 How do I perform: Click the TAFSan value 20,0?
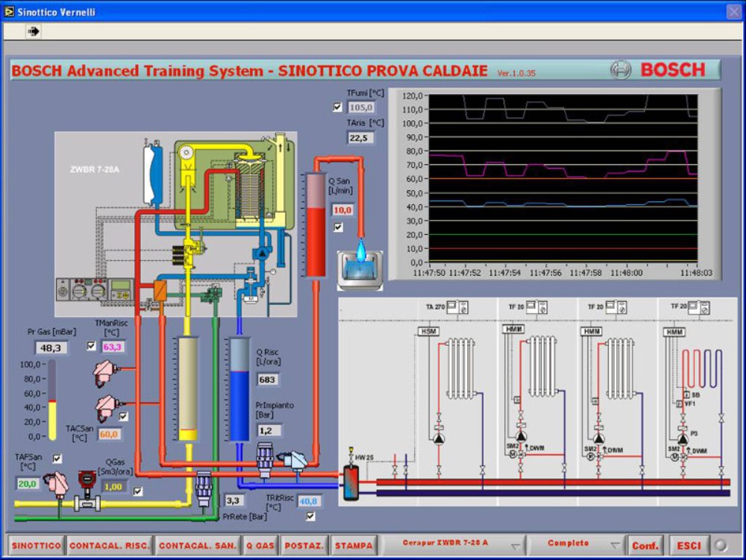(x=28, y=484)
